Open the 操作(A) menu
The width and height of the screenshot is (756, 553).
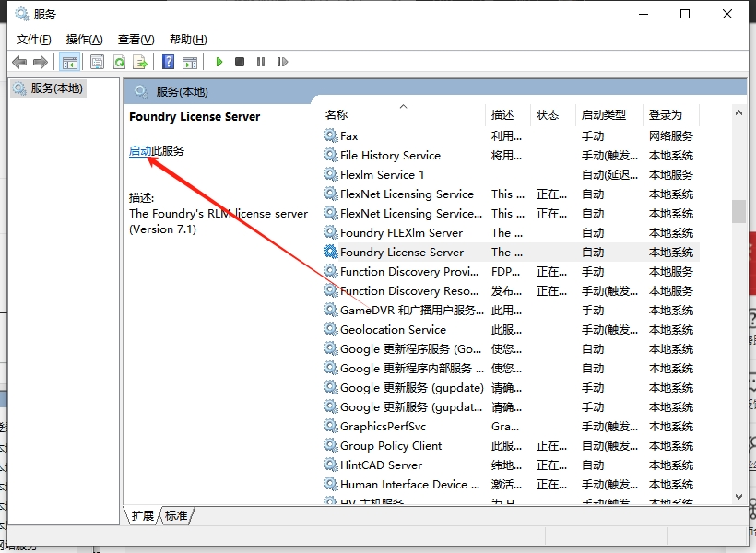(85, 39)
